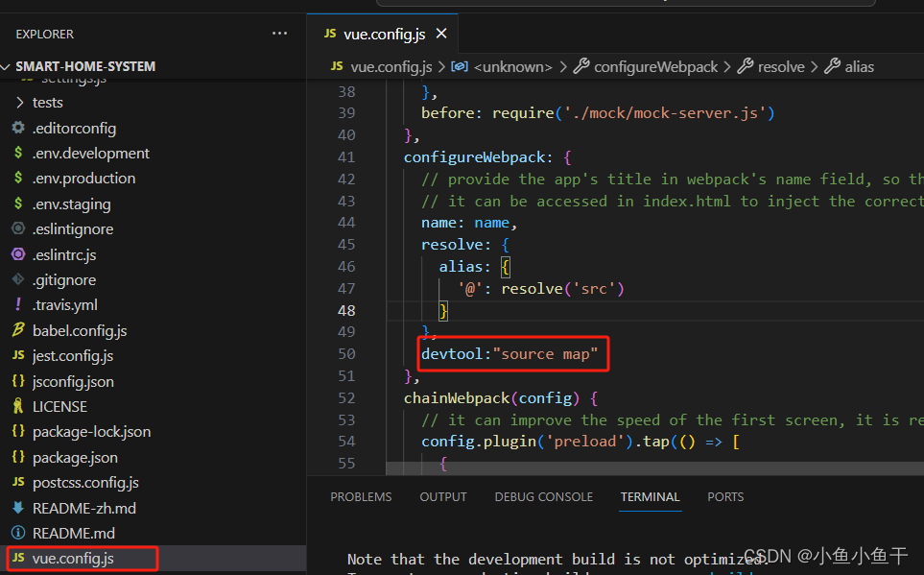Open the LICENSE file
Viewport: 924px width, 575px height.
tap(59, 407)
